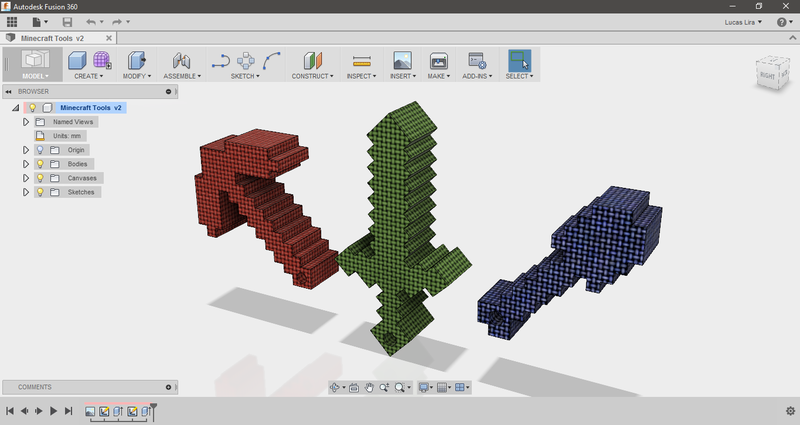800x425 pixels.
Task: Save the design with the floppy icon
Action: click(67, 22)
